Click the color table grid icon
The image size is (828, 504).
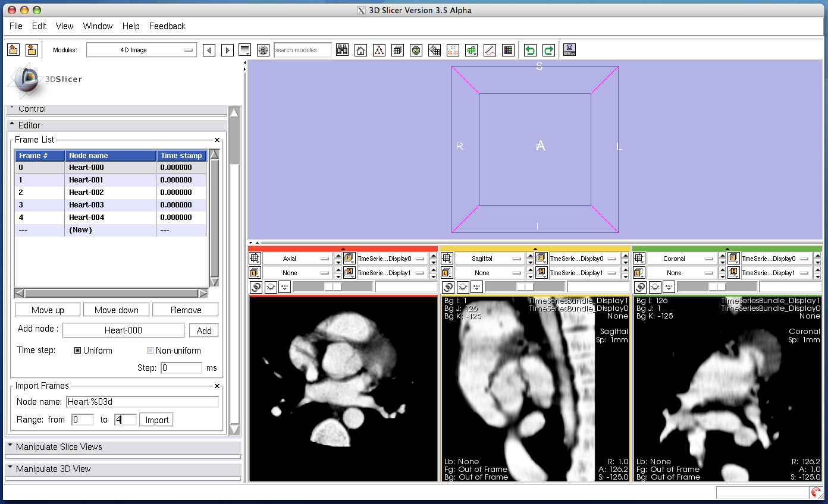point(508,51)
